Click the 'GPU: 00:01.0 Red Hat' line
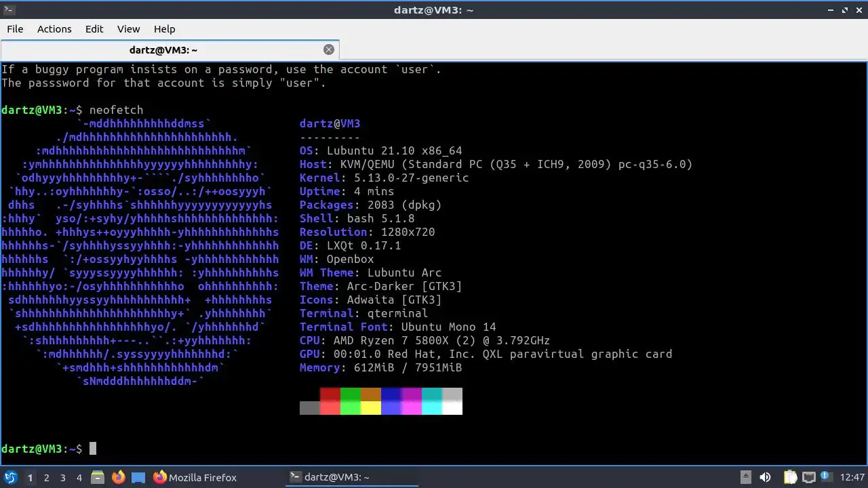This screenshot has width=868, height=488. click(x=486, y=354)
